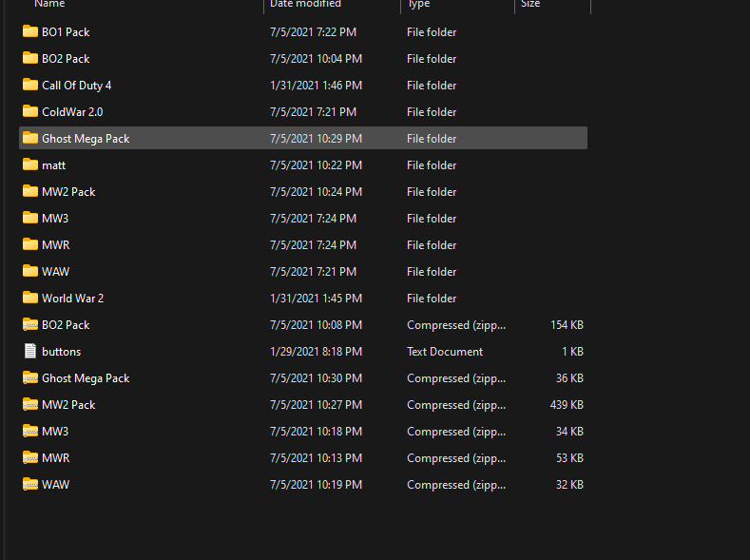Click the Call Of Duty 4 folder icon
This screenshot has width=750, height=560.
(30, 85)
